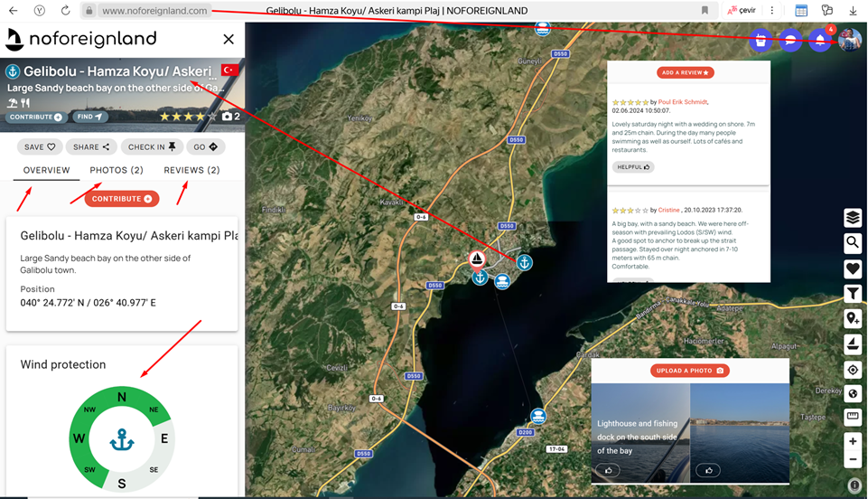Click the wind protection compass anchor
Screen dimensions: 868x499
point(122,439)
